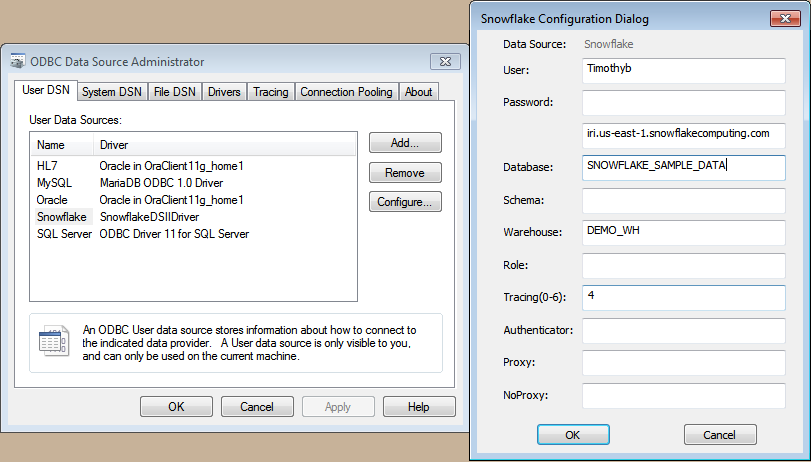Click the Tracing(0-6) field

pos(684,297)
